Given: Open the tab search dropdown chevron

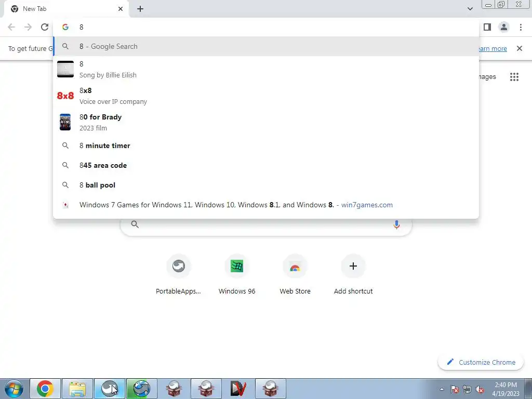Looking at the screenshot, I should (470, 9).
